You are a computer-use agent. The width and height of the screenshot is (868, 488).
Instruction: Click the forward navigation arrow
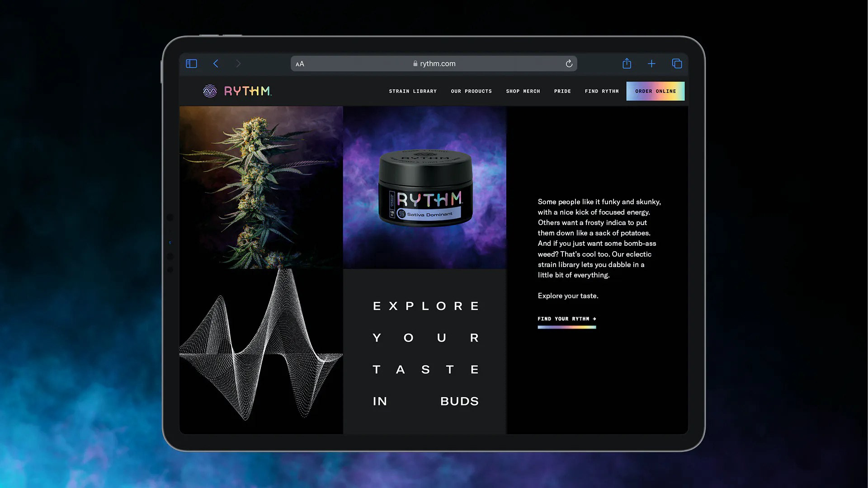[x=238, y=64]
